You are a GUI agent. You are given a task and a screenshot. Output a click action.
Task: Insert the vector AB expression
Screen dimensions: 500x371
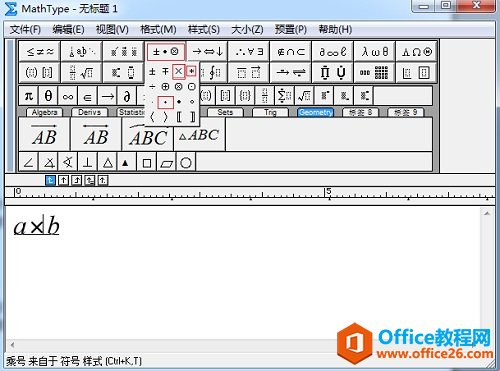pos(44,134)
